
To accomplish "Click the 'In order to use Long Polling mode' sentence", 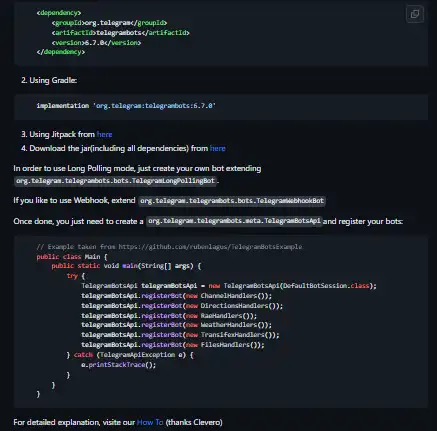I will [x=137, y=168].
